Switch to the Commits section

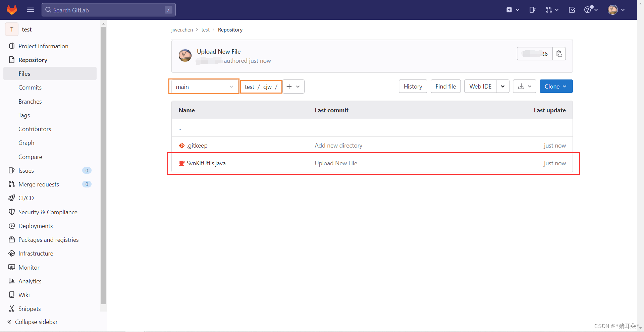point(30,87)
